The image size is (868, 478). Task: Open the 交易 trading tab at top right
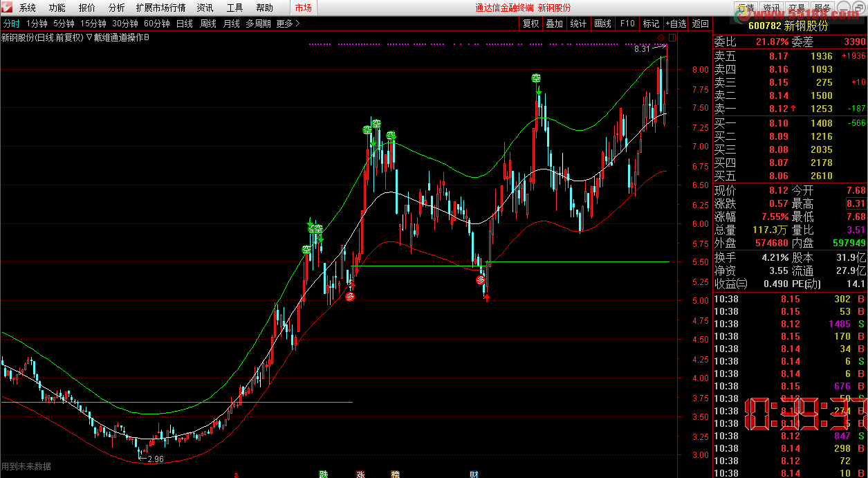tap(797, 8)
